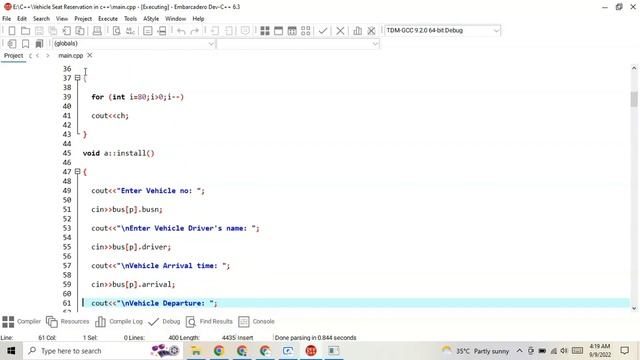Click the Profile analysis bar chart icon
The image size is (640, 360).
(x=358, y=31)
